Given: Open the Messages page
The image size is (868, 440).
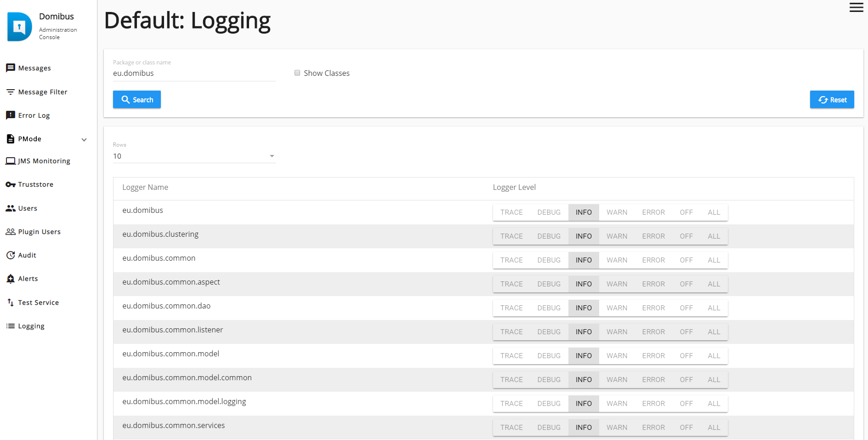Looking at the screenshot, I should [x=34, y=68].
